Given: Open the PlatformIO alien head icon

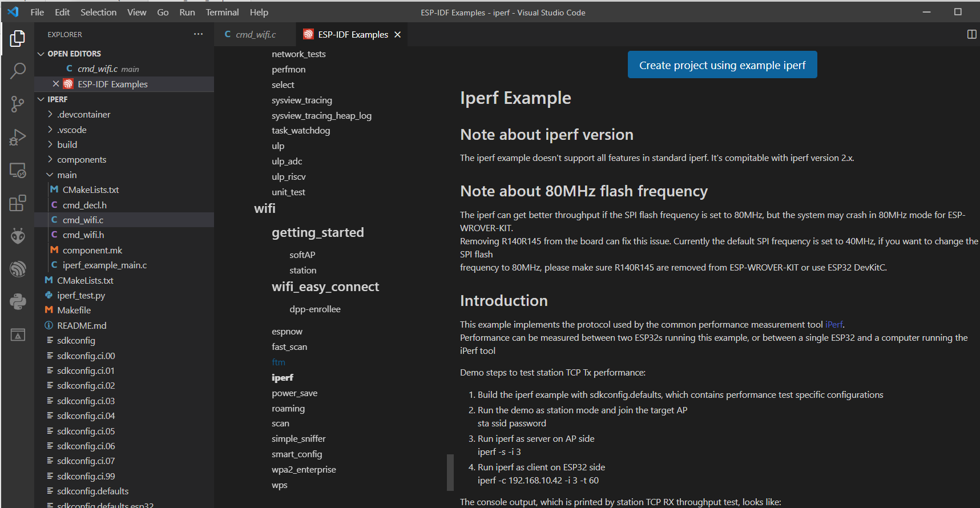Looking at the screenshot, I should (x=18, y=236).
